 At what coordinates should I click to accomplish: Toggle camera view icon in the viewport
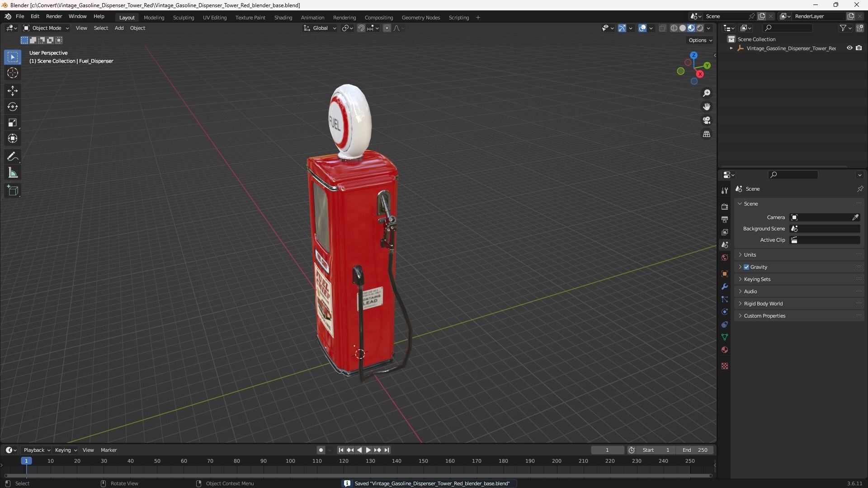coord(707,120)
